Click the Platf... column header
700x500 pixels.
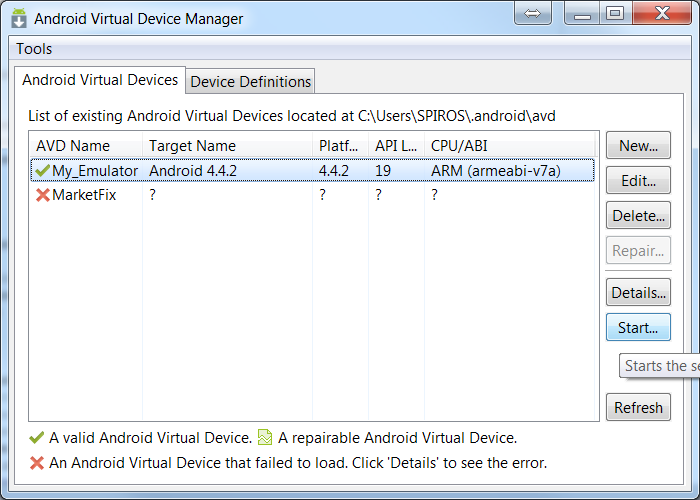click(340, 146)
